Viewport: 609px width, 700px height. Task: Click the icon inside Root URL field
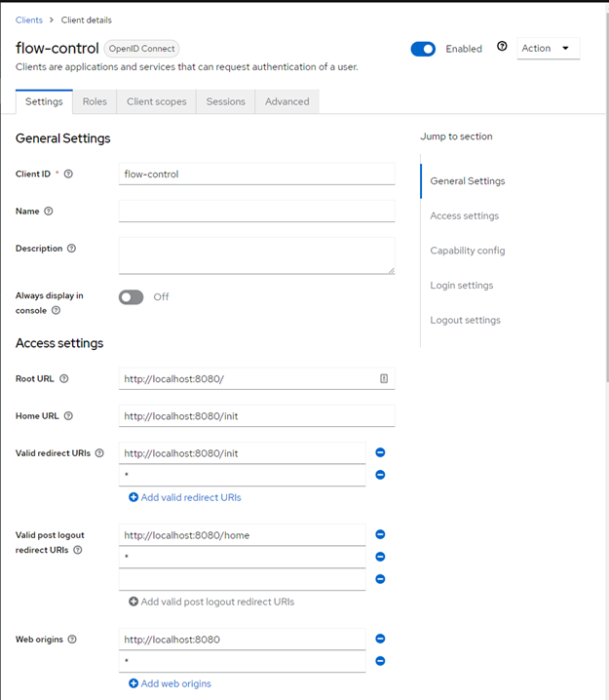coord(384,378)
